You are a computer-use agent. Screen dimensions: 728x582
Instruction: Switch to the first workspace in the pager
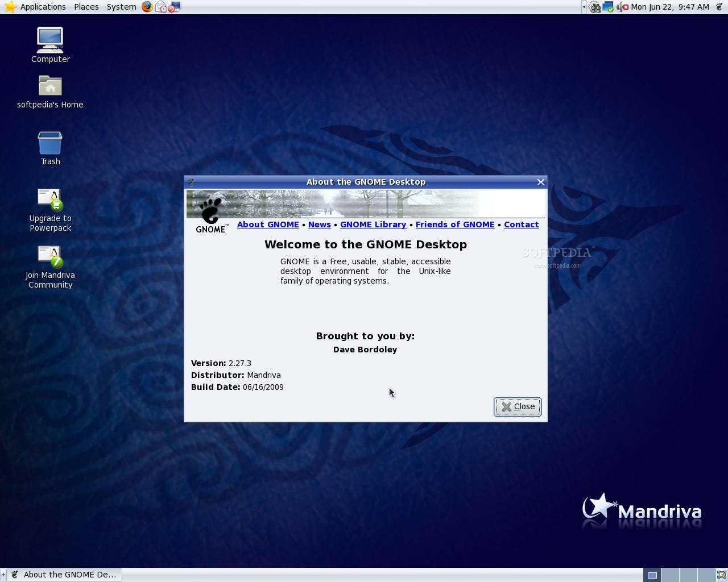pyautogui.click(x=652, y=575)
